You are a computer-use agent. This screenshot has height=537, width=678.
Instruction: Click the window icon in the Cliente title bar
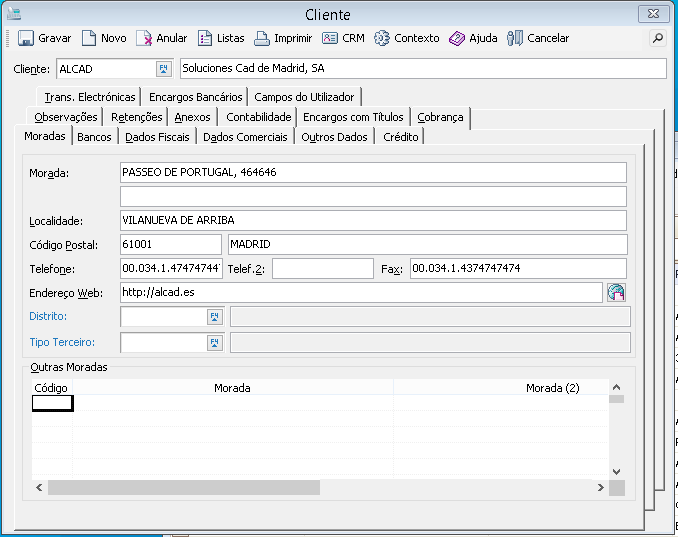coord(14,14)
